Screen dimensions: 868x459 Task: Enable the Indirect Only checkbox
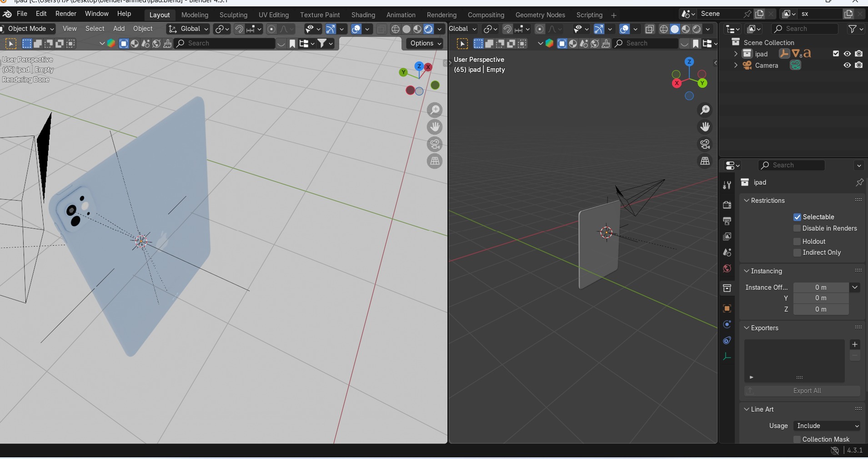click(797, 252)
